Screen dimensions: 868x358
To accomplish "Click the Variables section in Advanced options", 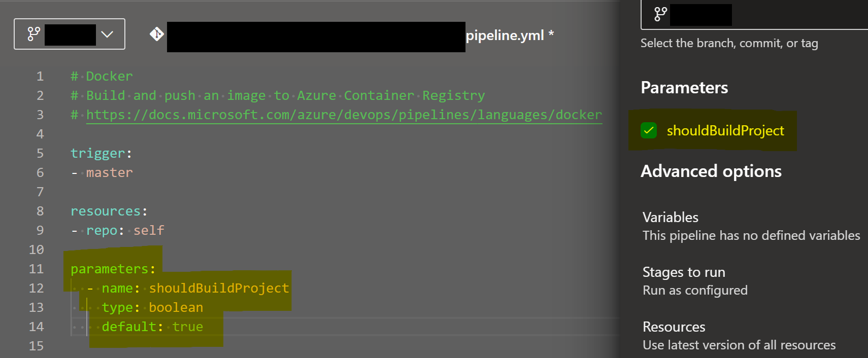I will point(670,217).
